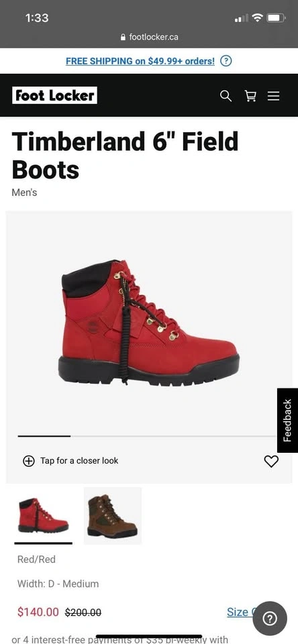Image resolution: width=298 pixels, height=644 pixels.
Task: Select the brown/green boot color thumbnail
Action: pyautogui.click(x=113, y=515)
